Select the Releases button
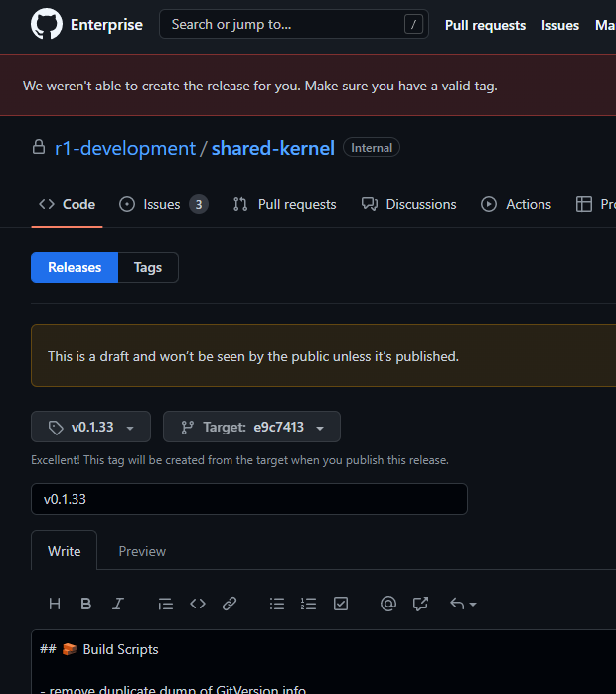The image size is (616, 694). click(x=75, y=267)
